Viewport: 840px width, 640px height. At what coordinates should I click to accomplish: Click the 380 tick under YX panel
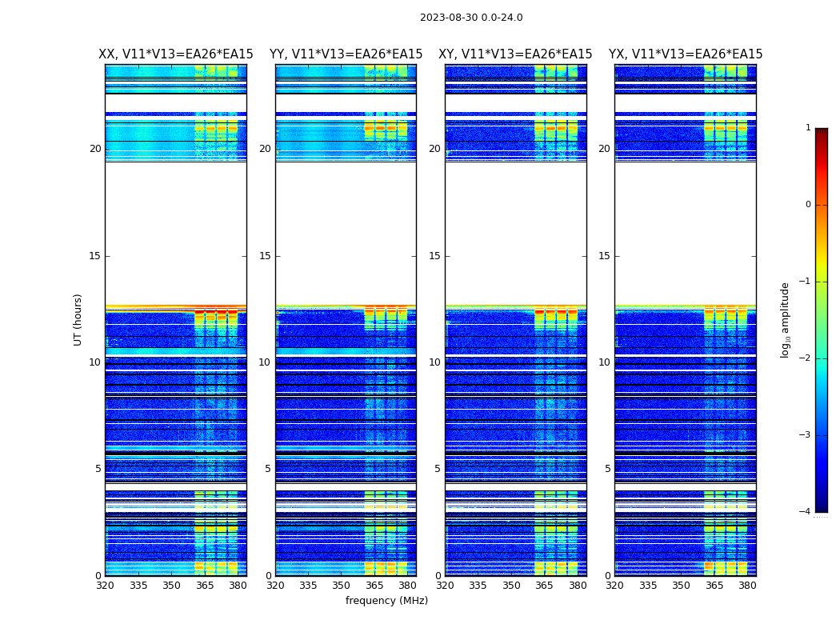(747, 586)
